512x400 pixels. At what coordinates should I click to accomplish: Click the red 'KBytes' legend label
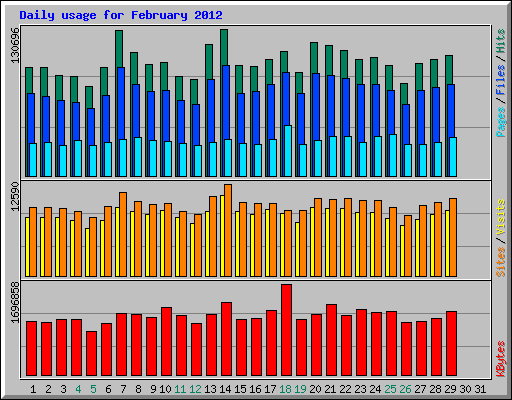point(500,359)
